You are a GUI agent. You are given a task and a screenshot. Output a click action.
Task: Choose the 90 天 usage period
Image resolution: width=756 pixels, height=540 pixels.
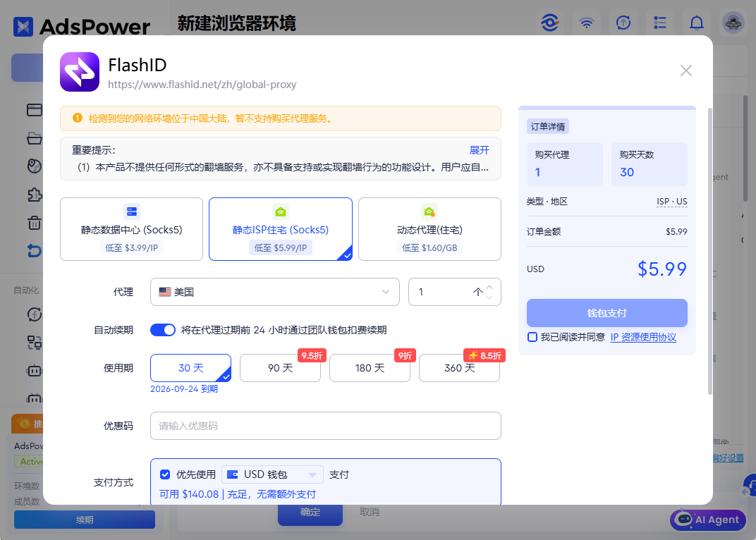click(x=280, y=368)
